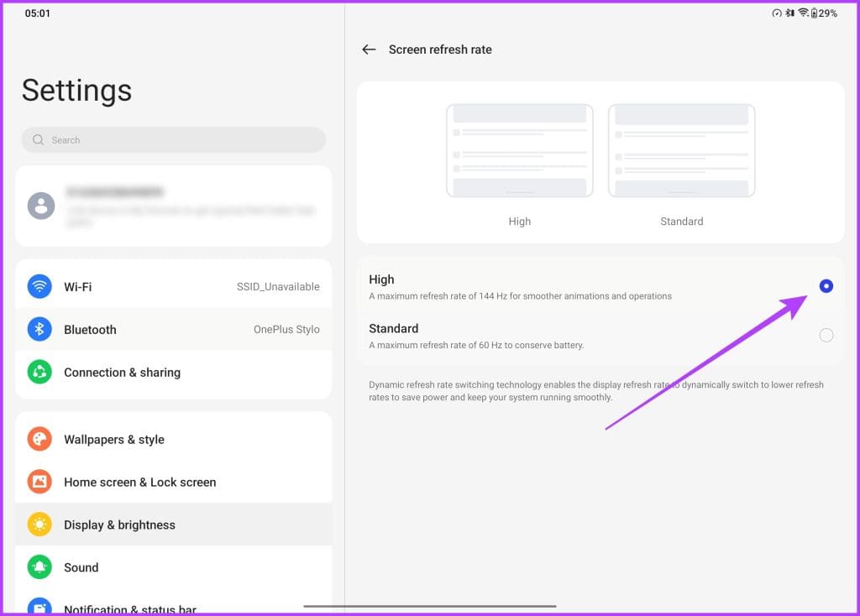
Task: Click the Settings heading
Action: (x=76, y=91)
